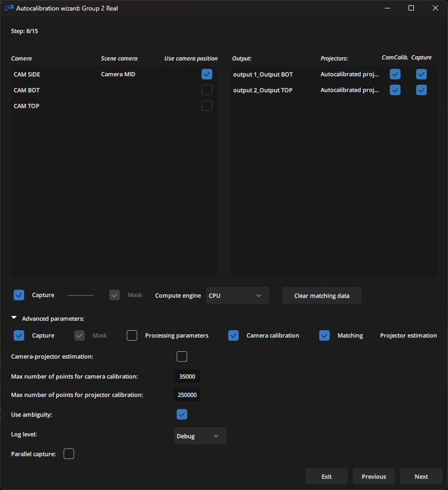This screenshot has height=490, width=448.
Task: Click Previous to return to step 7
Action: (x=373, y=476)
